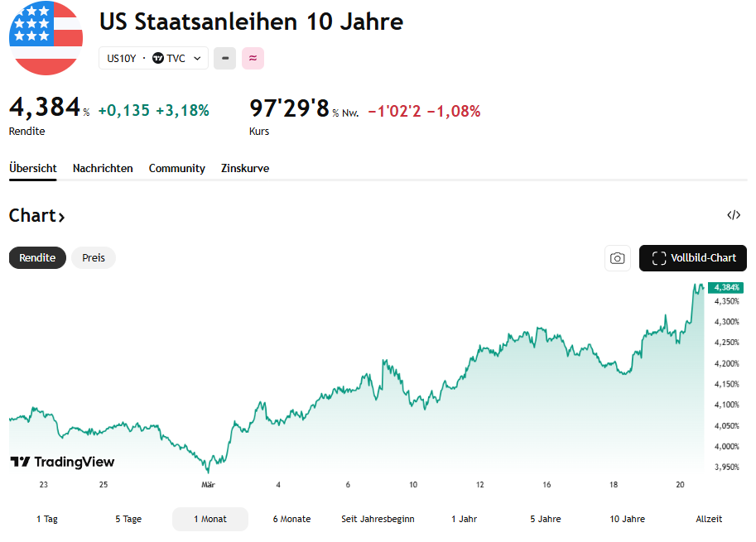Select the 1 Tag time range
Viewport: 756px width, 542px height.
pos(47,519)
